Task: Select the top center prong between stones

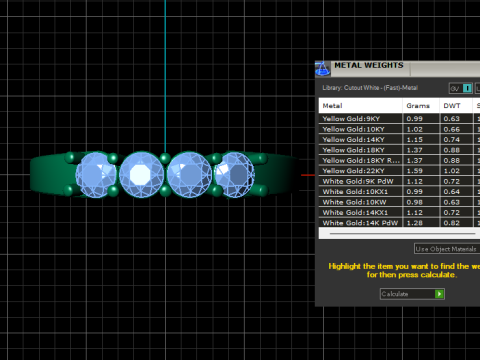Action: coord(165,158)
